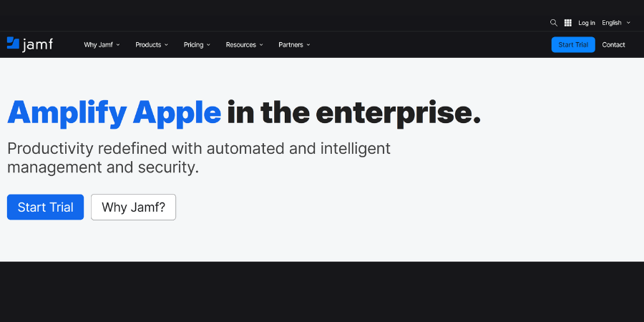Expand the Resources navigation dropdown

click(x=240, y=45)
